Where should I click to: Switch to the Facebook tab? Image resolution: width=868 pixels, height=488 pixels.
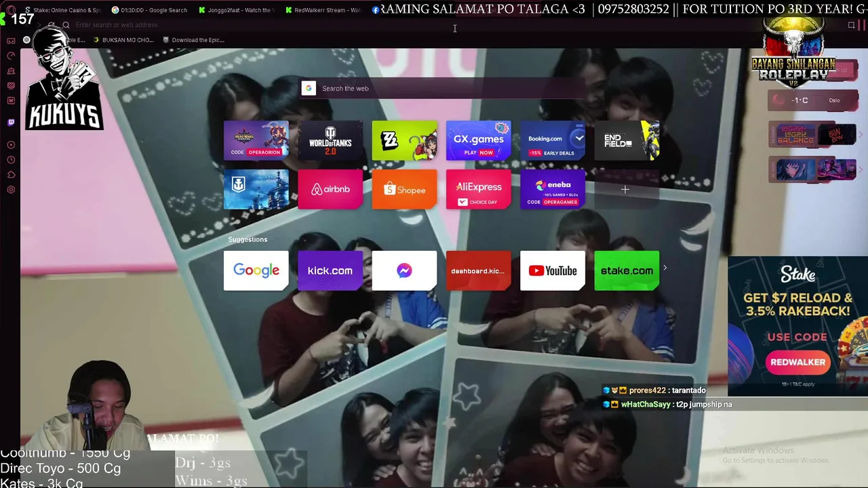click(x=375, y=10)
